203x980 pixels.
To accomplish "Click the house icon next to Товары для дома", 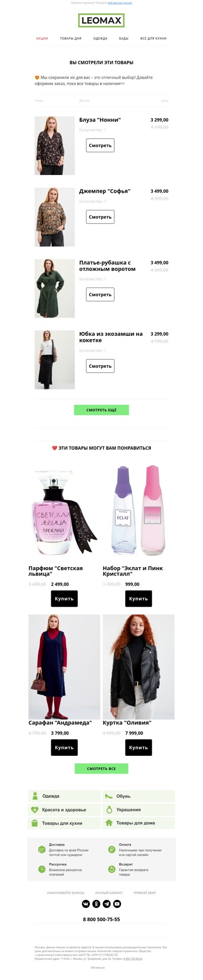I will click(x=109, y=823).
